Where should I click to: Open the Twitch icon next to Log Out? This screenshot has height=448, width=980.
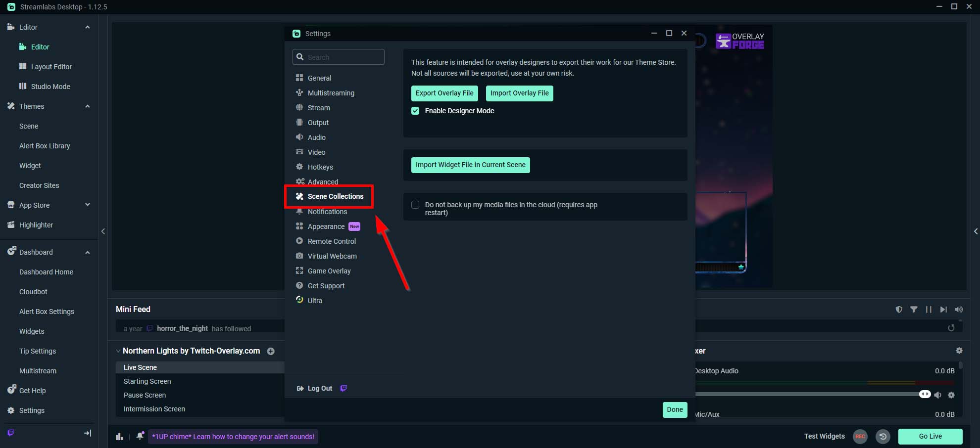click(343, 388)
